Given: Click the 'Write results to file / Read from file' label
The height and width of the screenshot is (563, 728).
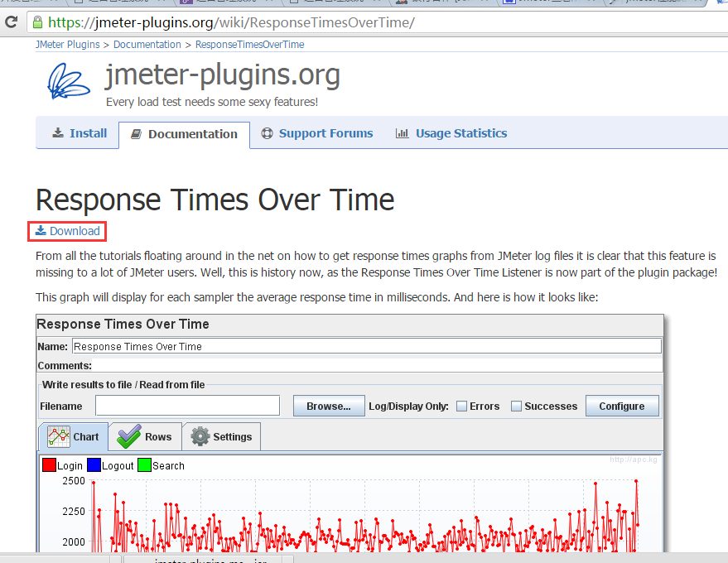Looking at the screenshot, I should tap(123, 385).
